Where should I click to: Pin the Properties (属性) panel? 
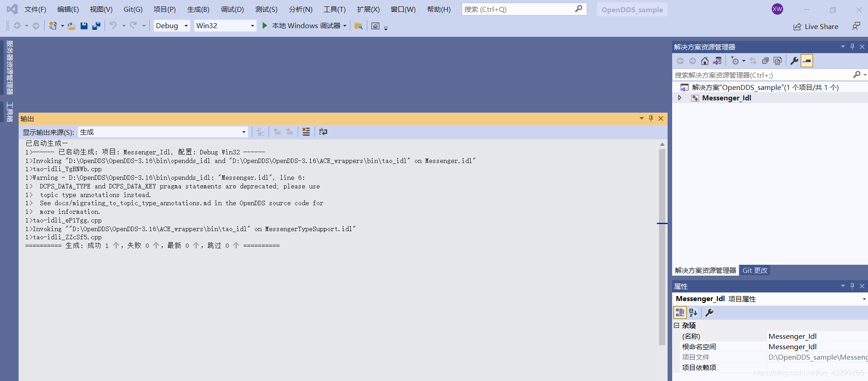pyautogui.click(x=852, y=286)
